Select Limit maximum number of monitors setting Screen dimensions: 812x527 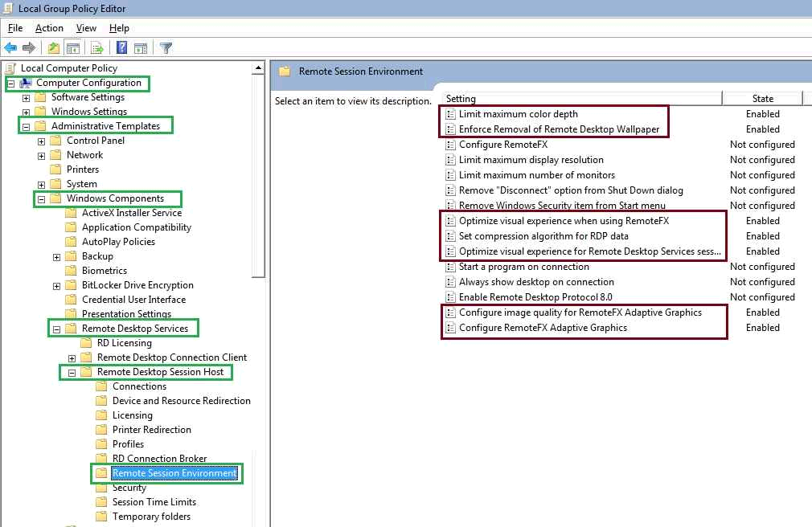click(x=537, y=175)
